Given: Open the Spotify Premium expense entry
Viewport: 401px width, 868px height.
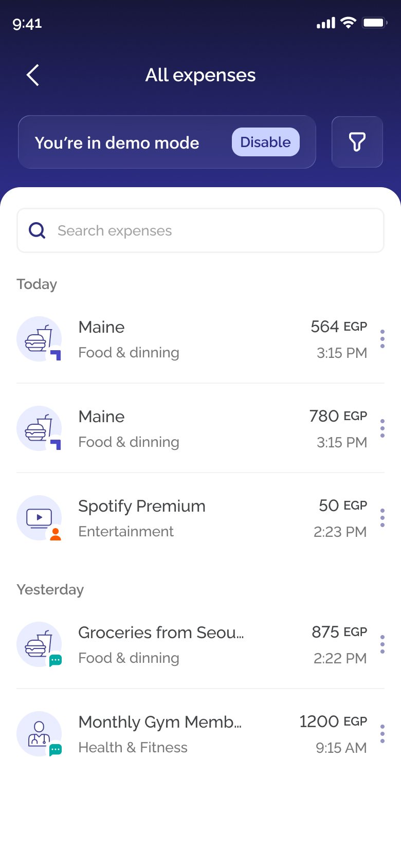Looking at the screenshot, I should [200, 518].
